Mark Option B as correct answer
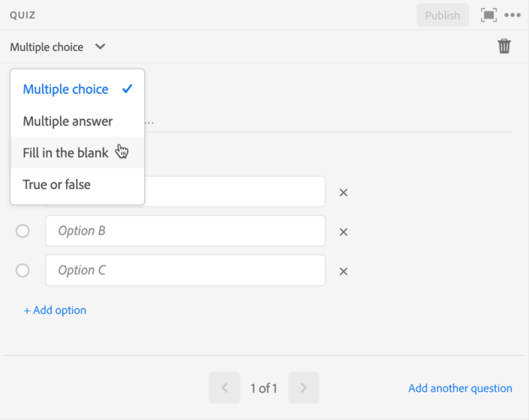 click(x=22, y=231)
